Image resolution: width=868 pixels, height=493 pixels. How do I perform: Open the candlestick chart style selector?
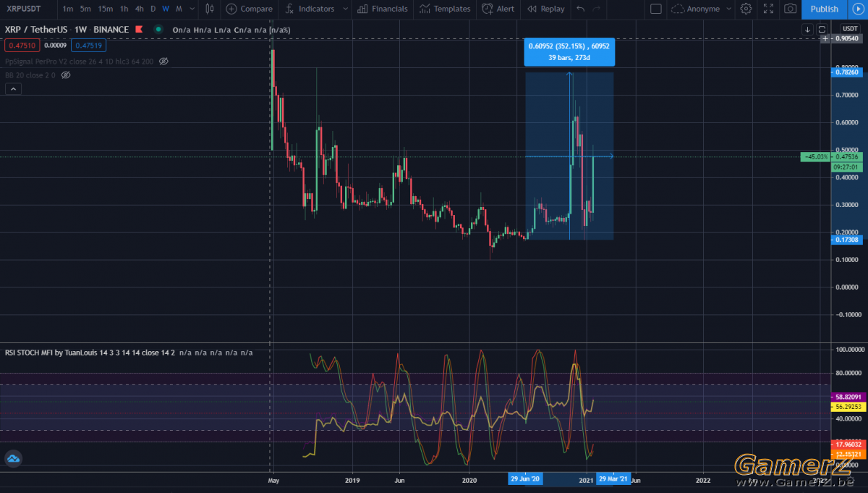pos(209,9)
